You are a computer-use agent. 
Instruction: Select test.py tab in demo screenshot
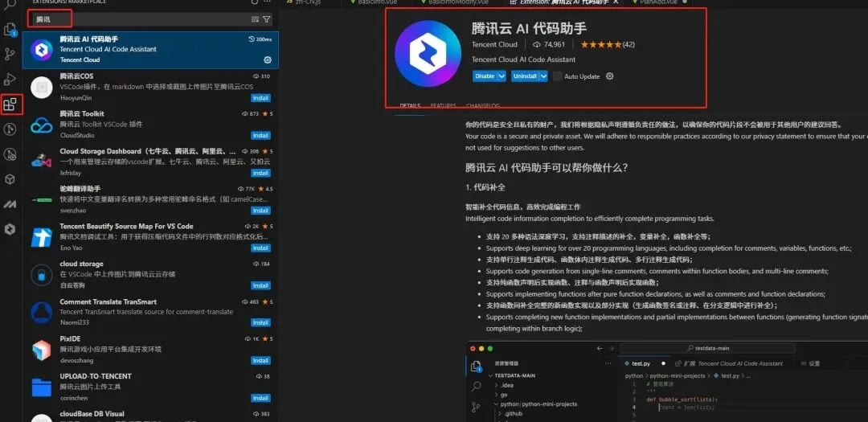point(641,364)
